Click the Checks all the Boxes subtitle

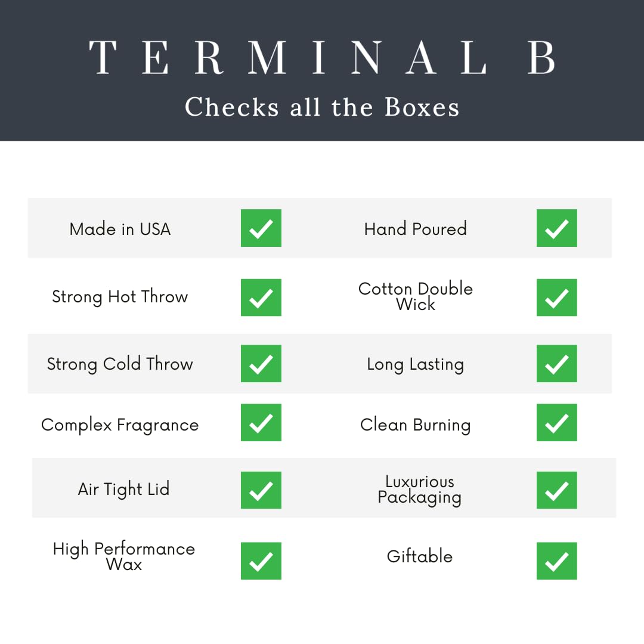pyautogui.click(x=322, y=108)
